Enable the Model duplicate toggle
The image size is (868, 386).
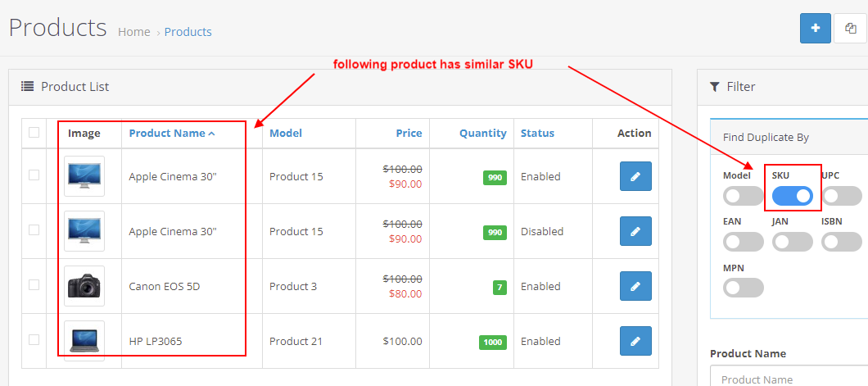click(743, 196)
